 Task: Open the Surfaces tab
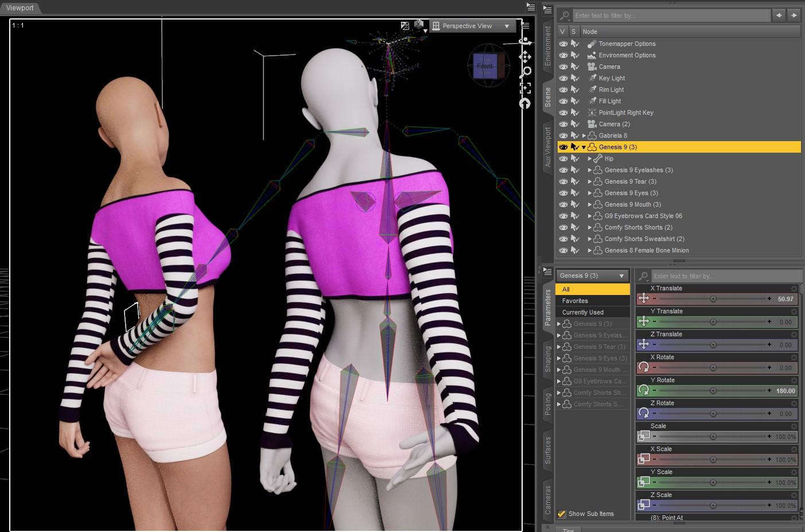click(548, 450)
